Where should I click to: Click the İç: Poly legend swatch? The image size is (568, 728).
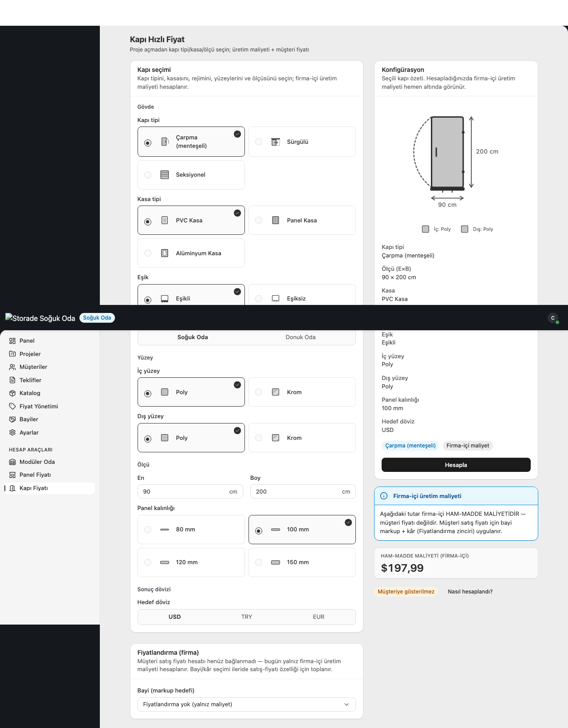426,229
